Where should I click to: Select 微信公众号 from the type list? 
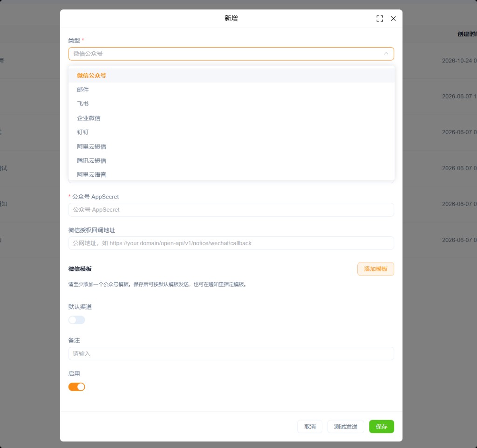point(232,76)
